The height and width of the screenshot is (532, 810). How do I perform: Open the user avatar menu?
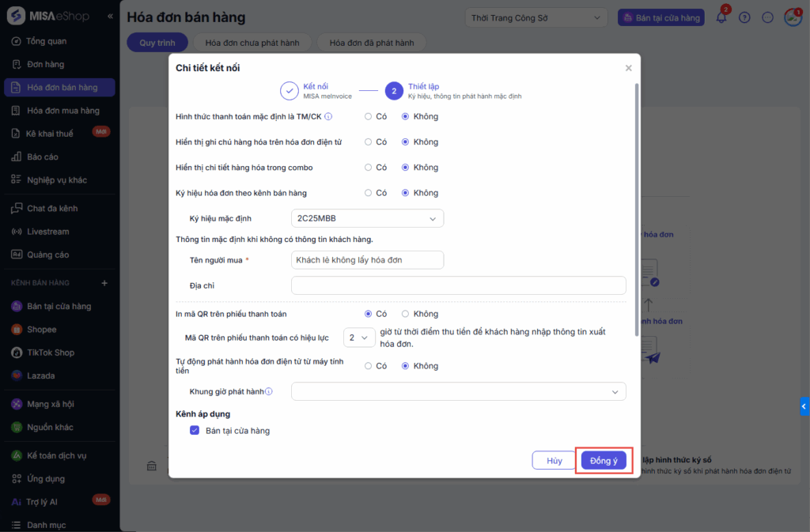[793, 17]
